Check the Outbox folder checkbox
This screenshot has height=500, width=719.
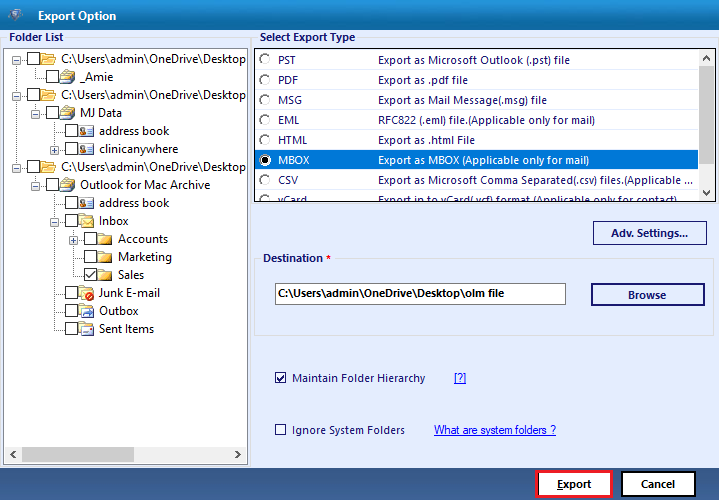pyautogui.click(x=71, y=311)
